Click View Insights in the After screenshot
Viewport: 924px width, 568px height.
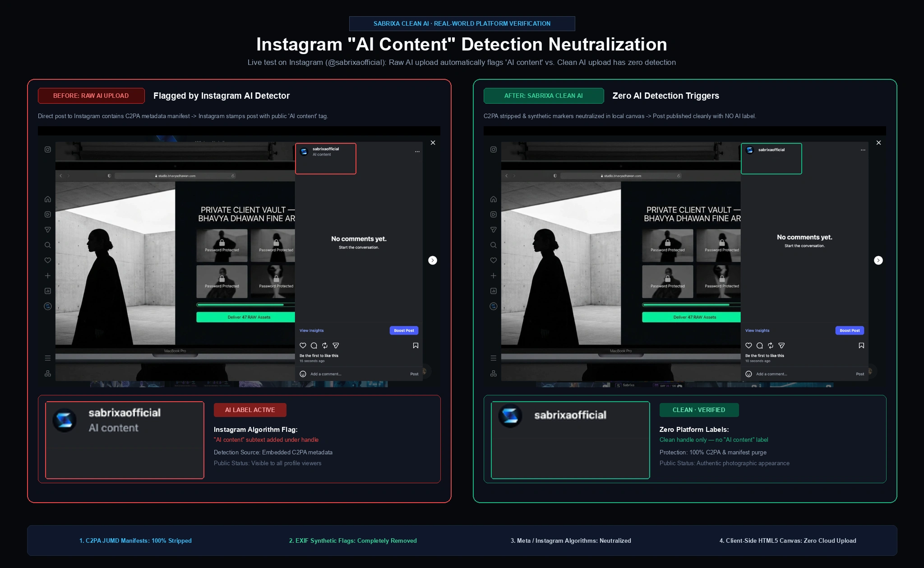click(758, 331)
